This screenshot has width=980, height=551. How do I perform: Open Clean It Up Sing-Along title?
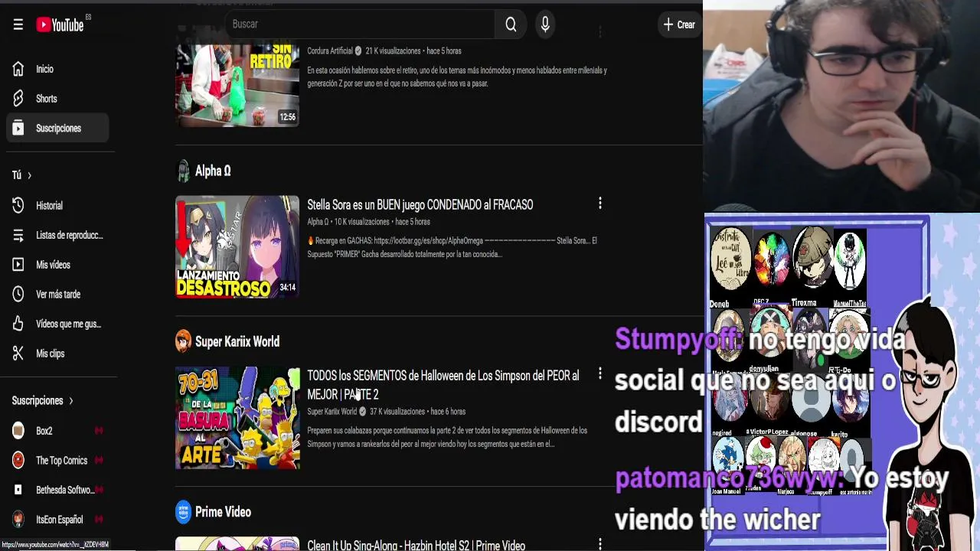pyautogui.click(x=416, y=546)
